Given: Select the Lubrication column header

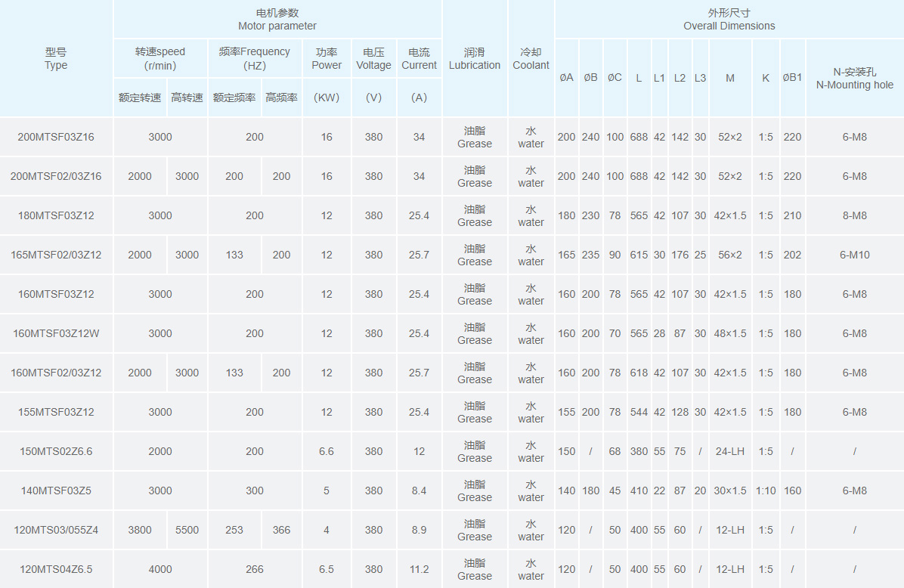Looking at the screenshot, I should (x=475, y=59).
